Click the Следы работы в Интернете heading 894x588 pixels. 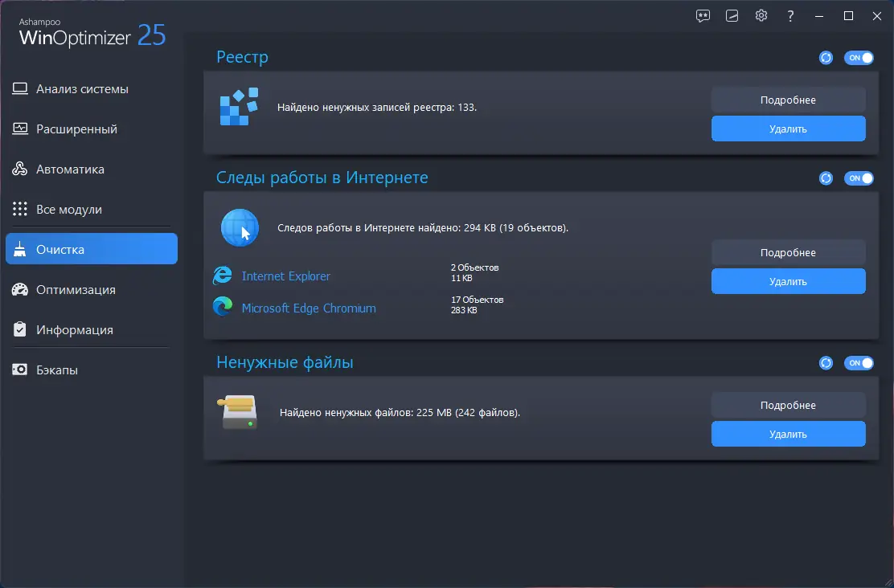tap(322, 178)
